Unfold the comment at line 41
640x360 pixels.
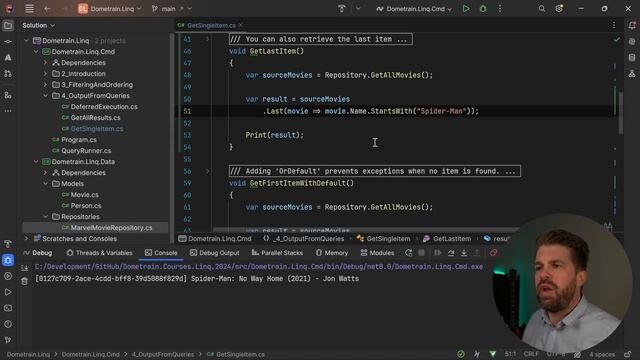tap(207, 39)
